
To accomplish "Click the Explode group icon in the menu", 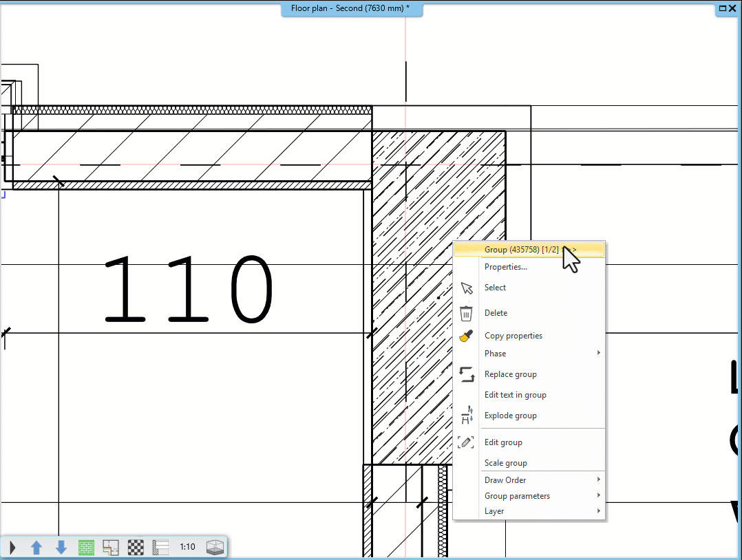I will click(x=467, y=415).
